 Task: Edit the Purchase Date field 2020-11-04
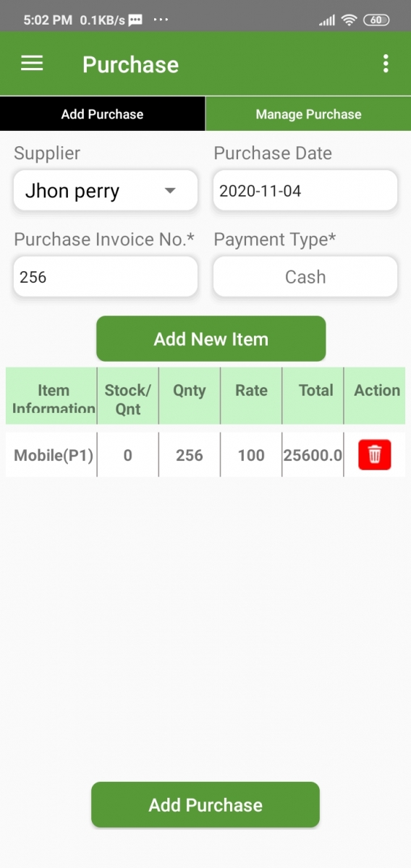pyautogui.click(x=305, y=191)
